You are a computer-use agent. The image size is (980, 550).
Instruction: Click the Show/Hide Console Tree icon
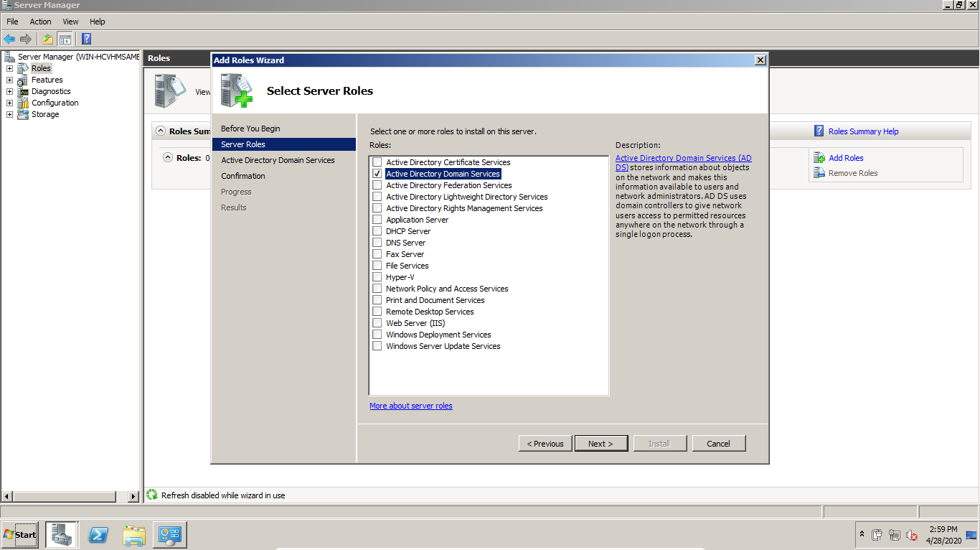65,39
